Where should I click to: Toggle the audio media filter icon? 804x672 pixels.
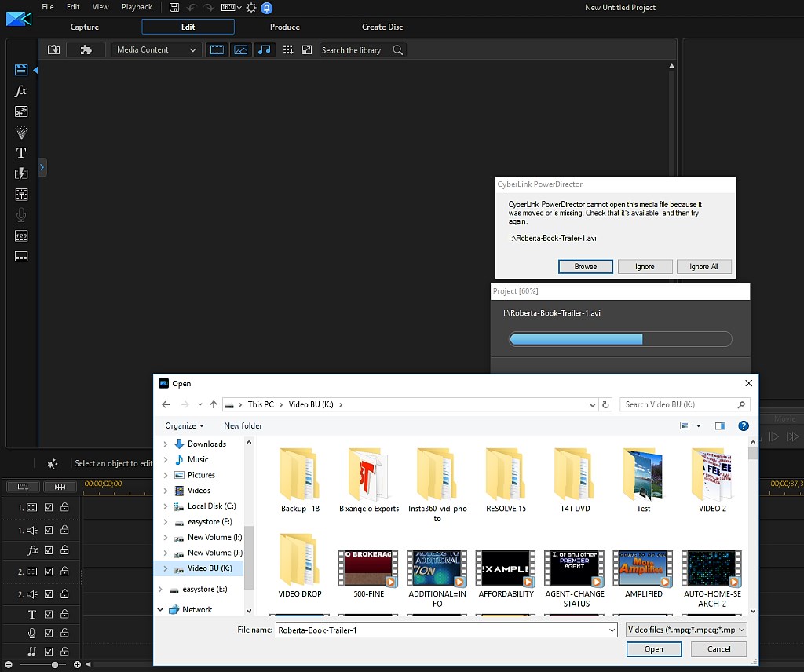[x=264, y=49]
